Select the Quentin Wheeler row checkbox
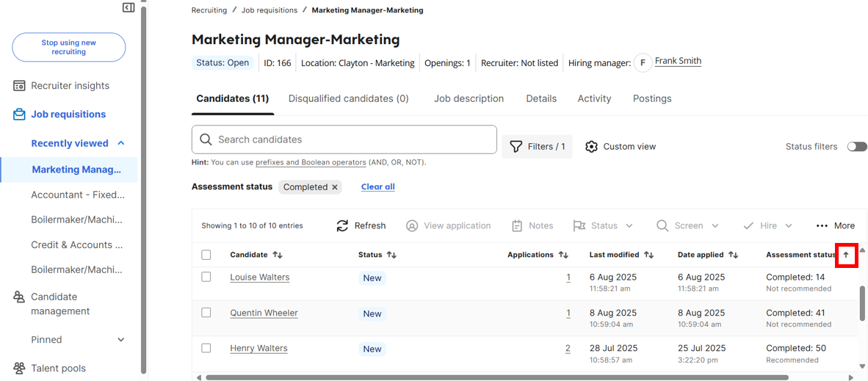868x381 pixels. coord(206,312)
